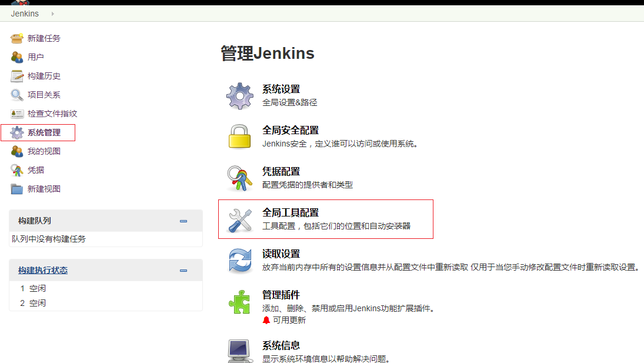Open 凭据 sidebar link
The width and height of the screenshot is (644, 363).
[x=36, y=170]
